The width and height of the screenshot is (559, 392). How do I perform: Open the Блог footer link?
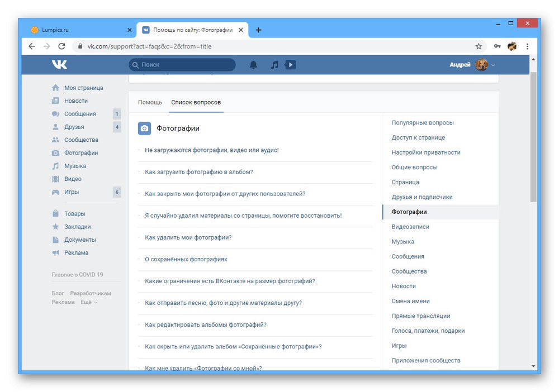(58, 293)
